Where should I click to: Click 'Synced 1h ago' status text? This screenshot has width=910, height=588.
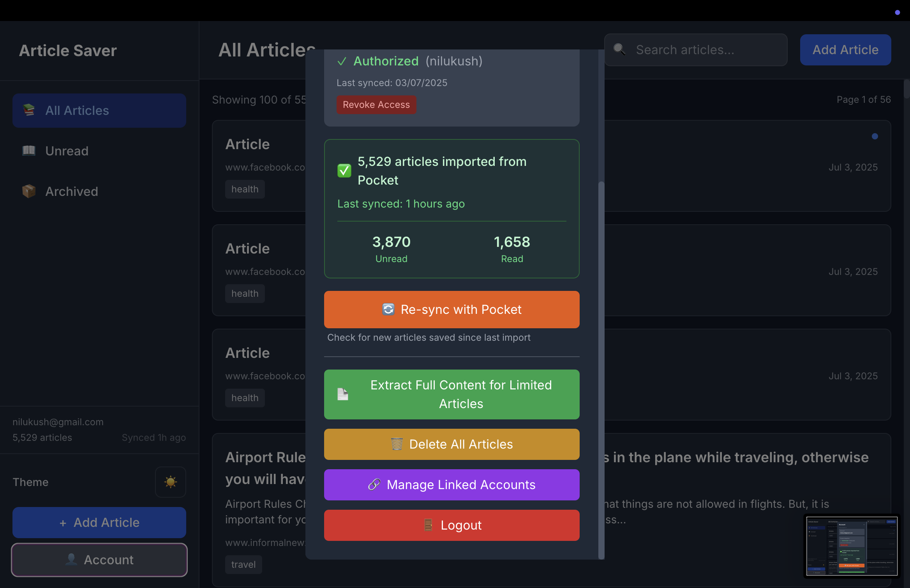(154, 438)
